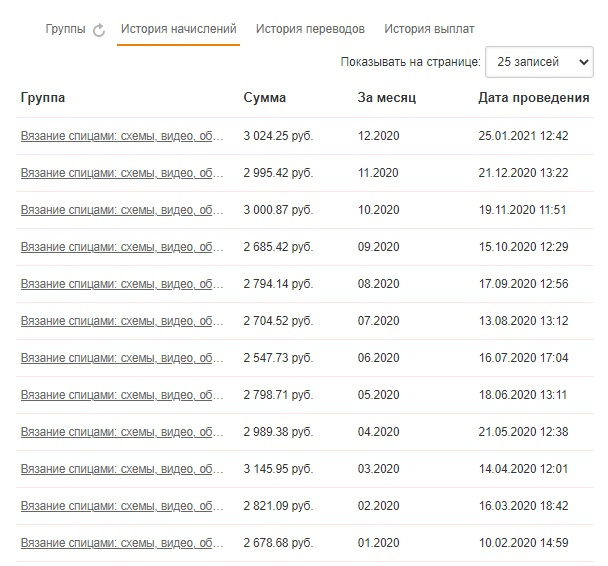Open group link for 10.2020 accrual
Viewport: 608px width, 566px height.
click(122, 210)
